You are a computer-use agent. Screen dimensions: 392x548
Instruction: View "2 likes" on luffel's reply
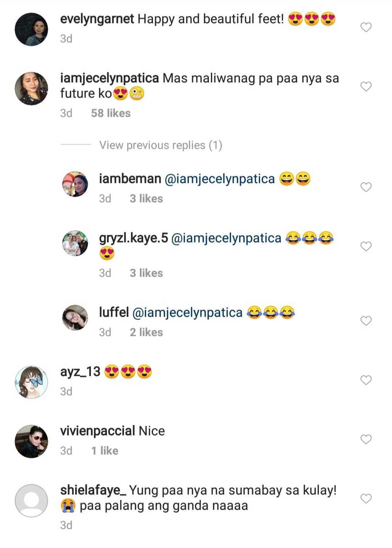click(146, 332)
